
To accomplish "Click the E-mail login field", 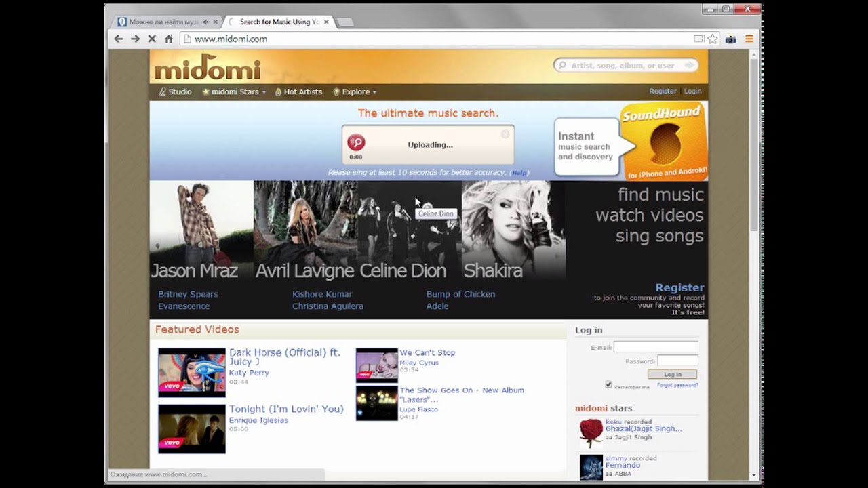I will [656, 347].
